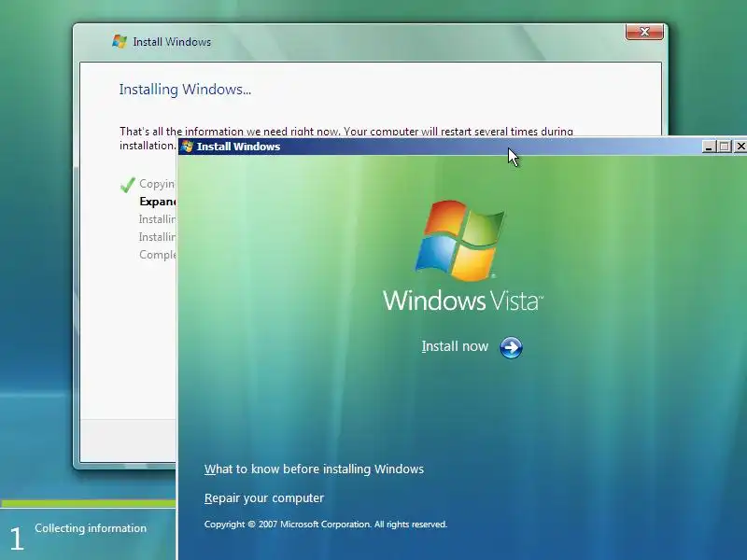Click the Windows Vista flag logo
Image resolution: width=747 pixels, height=560 pixels.
[x=459, y=240]
